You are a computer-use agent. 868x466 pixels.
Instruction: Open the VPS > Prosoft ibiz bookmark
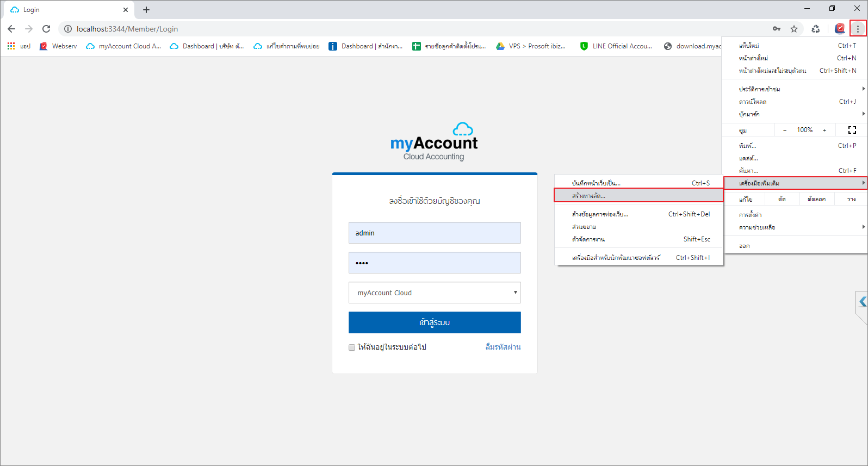tap(531, 46)
